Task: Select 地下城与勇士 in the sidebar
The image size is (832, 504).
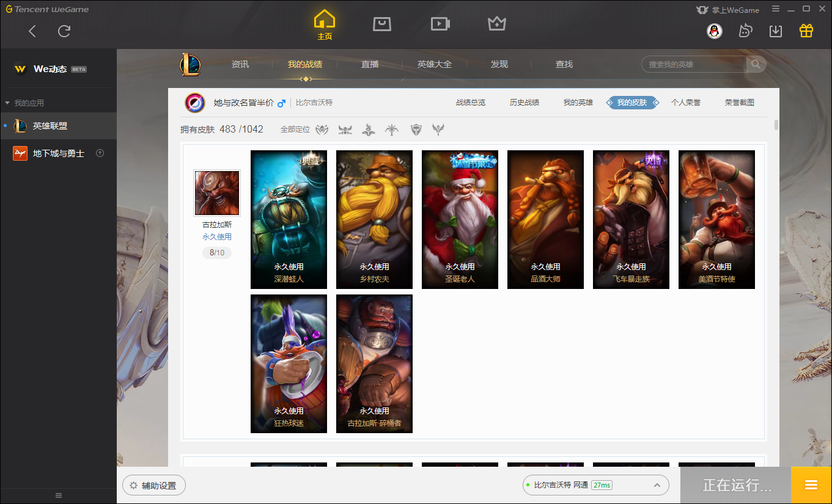Action: click(x=58, y=153)
